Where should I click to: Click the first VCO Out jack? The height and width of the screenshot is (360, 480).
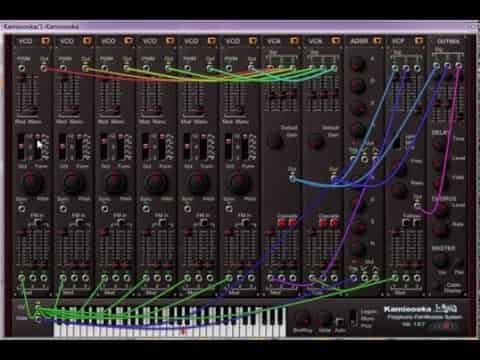[44, 68]
